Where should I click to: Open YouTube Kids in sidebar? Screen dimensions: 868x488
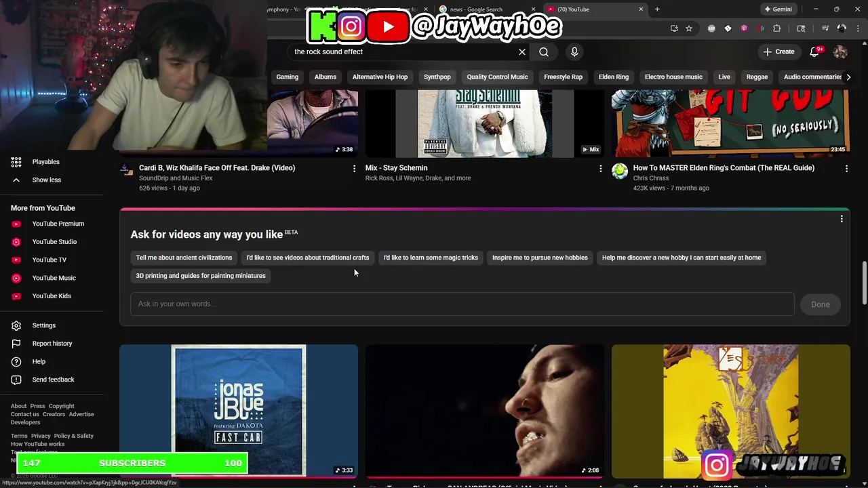[x=52, y=296]
